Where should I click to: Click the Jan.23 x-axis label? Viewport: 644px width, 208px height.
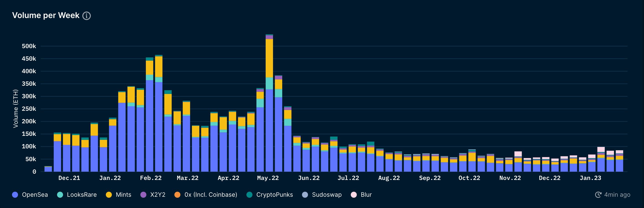[x=590, y=178]
